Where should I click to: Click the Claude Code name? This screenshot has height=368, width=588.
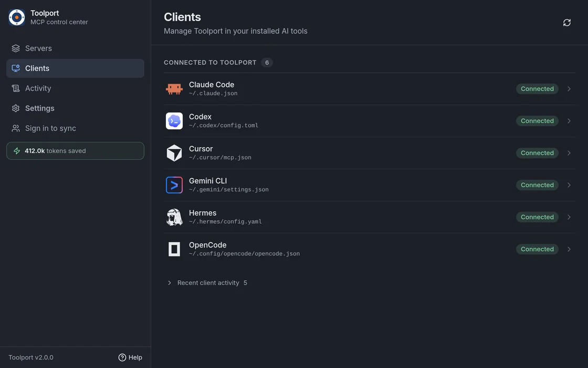[x=212, y=85]
